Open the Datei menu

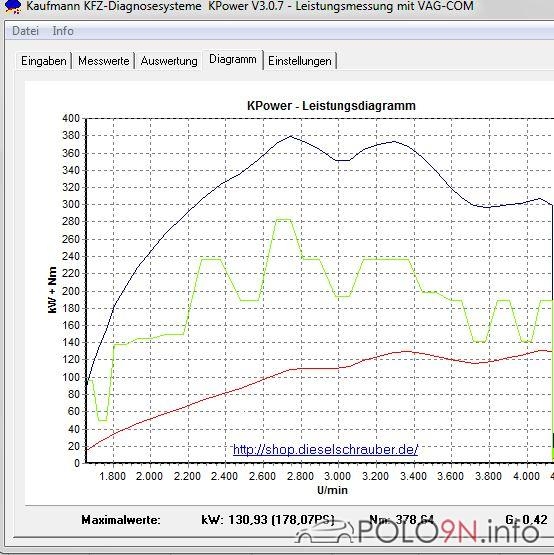pos(25,31)
